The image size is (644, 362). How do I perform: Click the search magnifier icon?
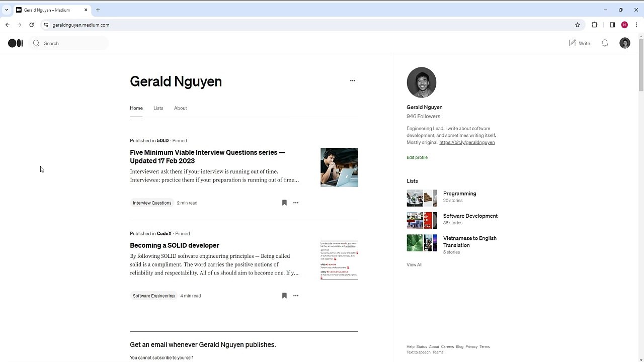pos(36,43)
